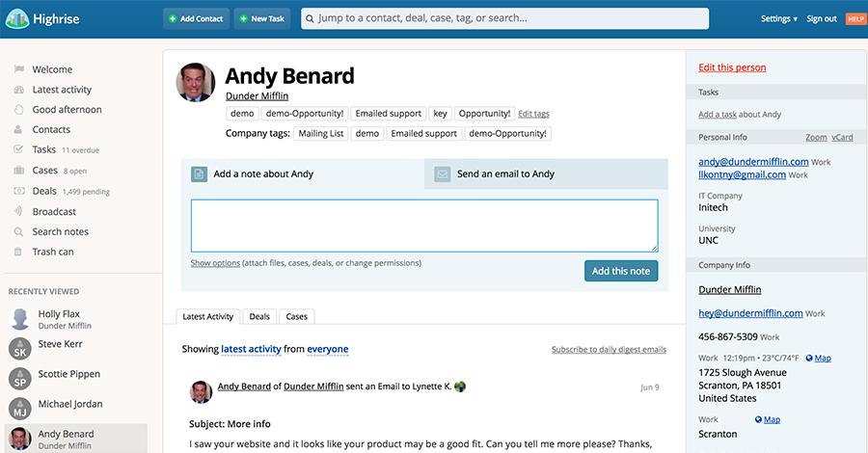Click the globe icon beside Scranton Map link
The height and width of the screenshot is (453, 868).
[x=758, y=420]
